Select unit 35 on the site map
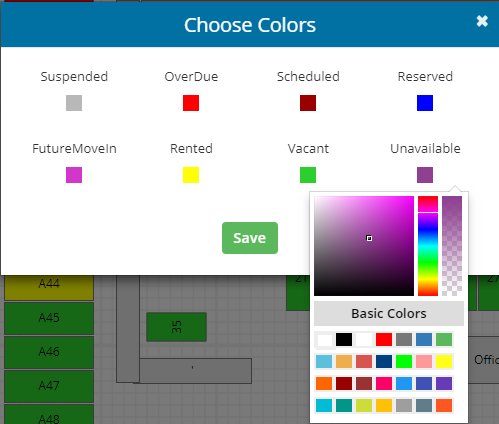499x424 pixels. (176, 327)
